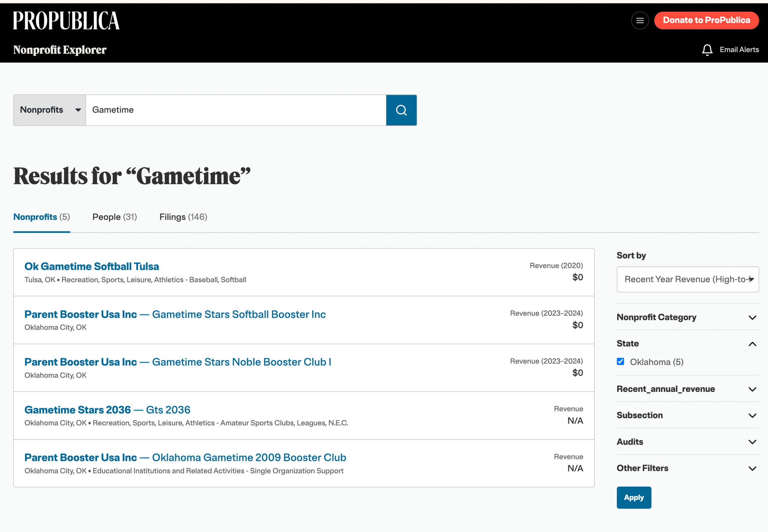Focus the Gametime search input field
This screenshot has width=768, height=532.
pos(236,110)
